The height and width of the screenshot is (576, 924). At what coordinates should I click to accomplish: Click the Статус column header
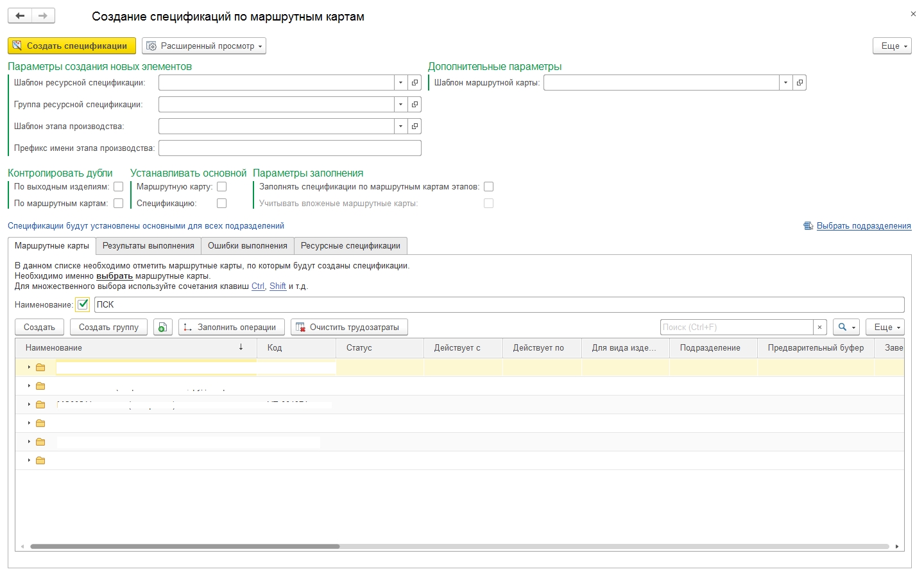pos(380,348)
